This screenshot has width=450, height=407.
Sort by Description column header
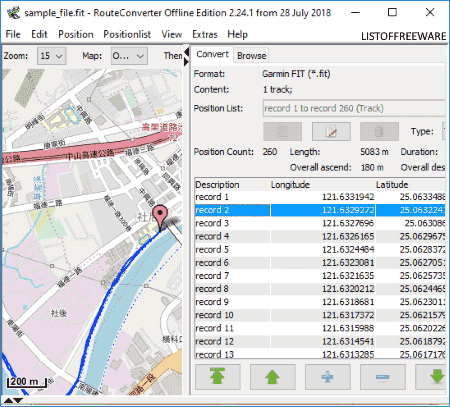232,184
